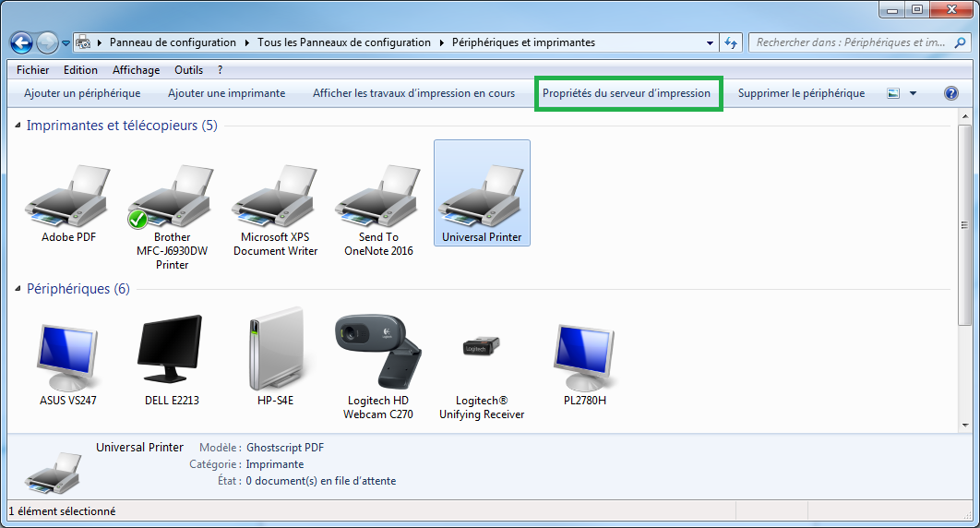Viewport: 980px width, 528px height.
Task: Click the control panel icon in address bar
Action: (83, 42)
